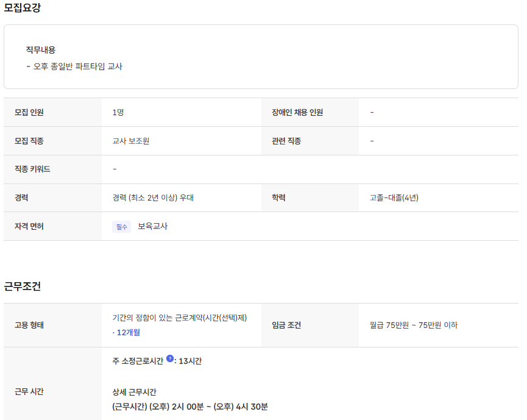Click the 직종 키워드 label
527x420 pixels.
point(32,169)
